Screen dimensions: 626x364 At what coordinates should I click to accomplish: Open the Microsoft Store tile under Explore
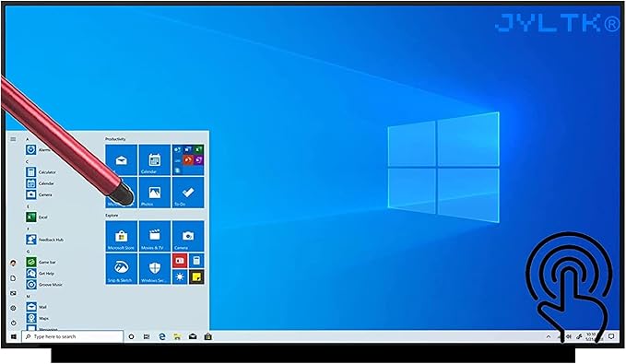pos(122,236)
